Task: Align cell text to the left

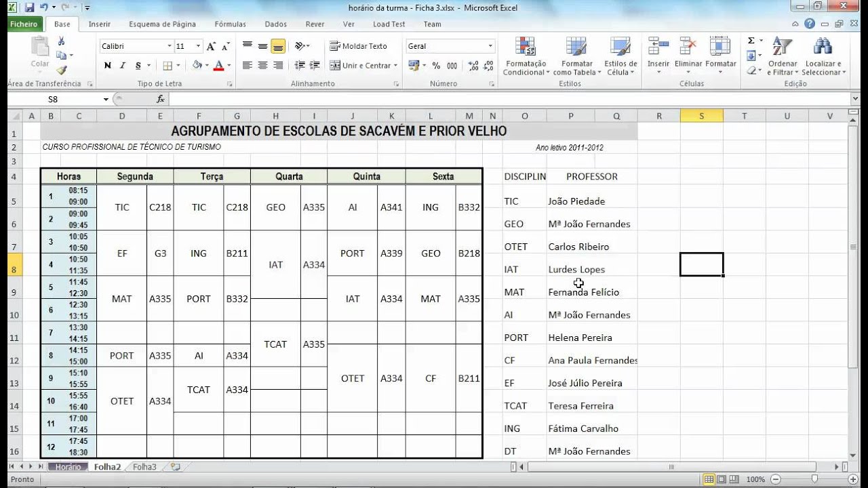Action: 247,66
